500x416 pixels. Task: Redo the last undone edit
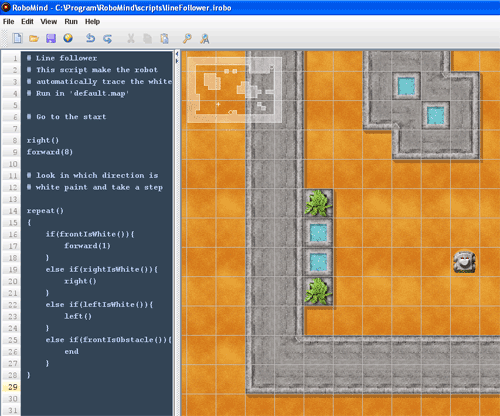(x=107, y=39)
